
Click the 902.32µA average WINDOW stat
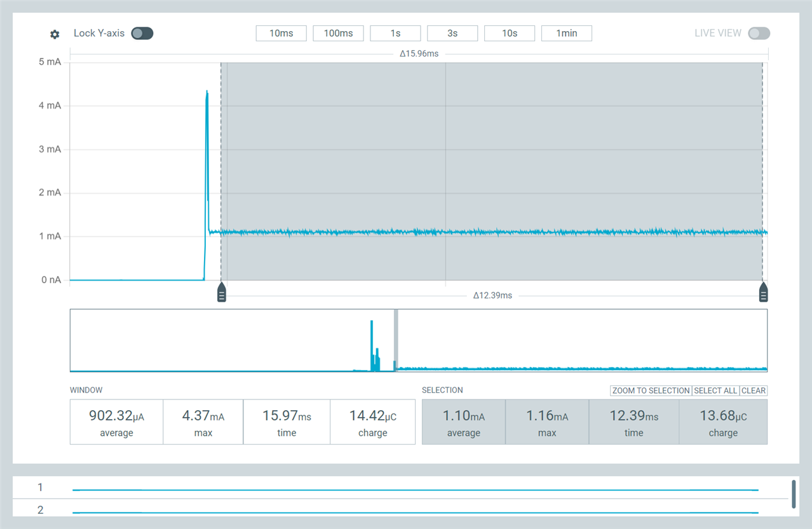click(116, 422)
